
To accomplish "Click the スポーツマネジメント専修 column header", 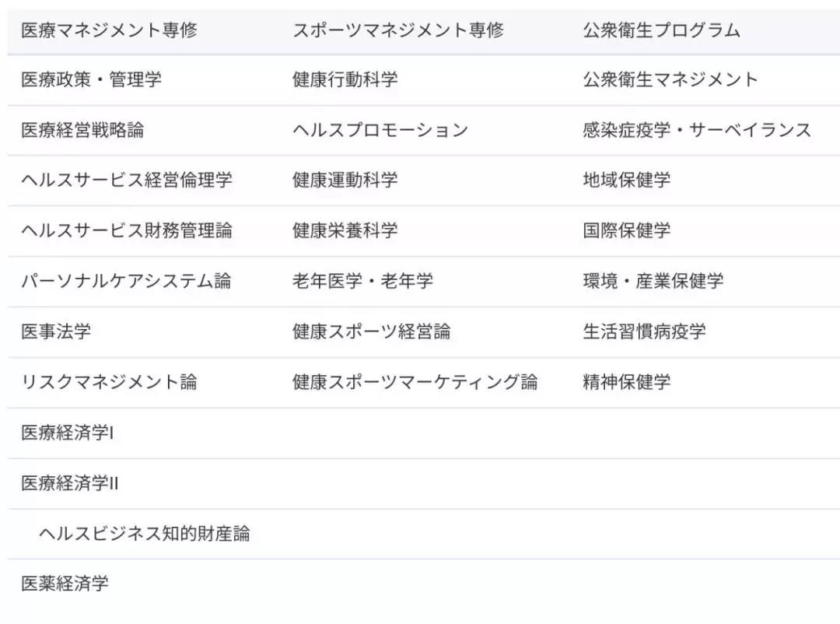I will pyautogui.click(x=398, y=30).
